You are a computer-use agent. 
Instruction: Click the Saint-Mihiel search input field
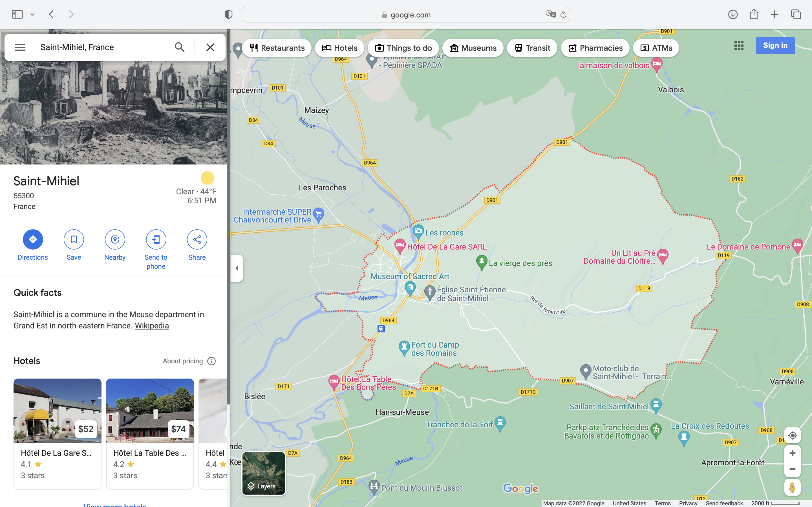pos(104,47)
